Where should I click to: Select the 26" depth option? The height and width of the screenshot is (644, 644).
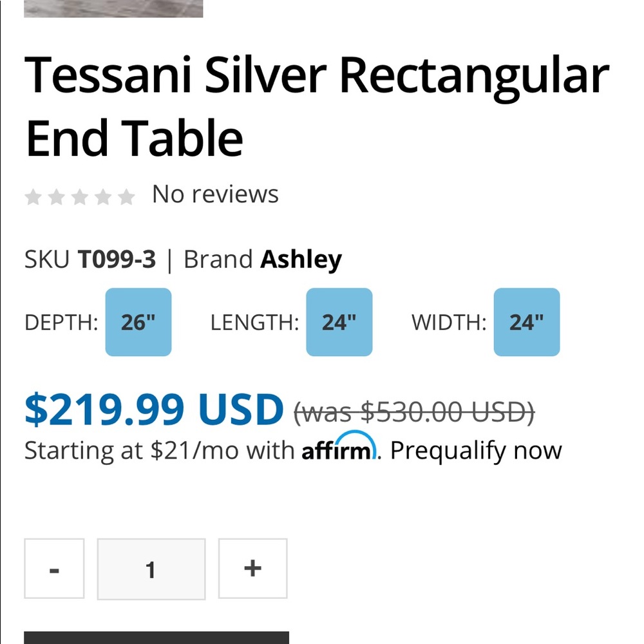pyautogui.click(x=138, y=322)
